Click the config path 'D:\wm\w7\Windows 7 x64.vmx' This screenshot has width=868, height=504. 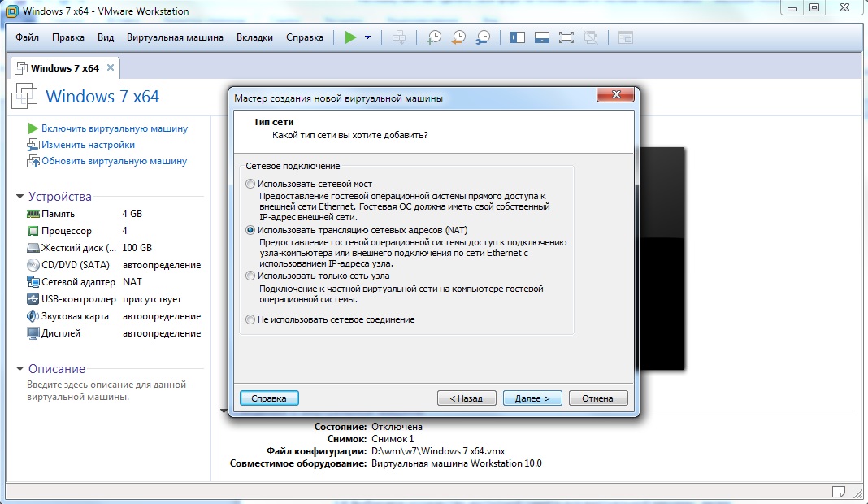pyautogui.click(x=438, y=451)
